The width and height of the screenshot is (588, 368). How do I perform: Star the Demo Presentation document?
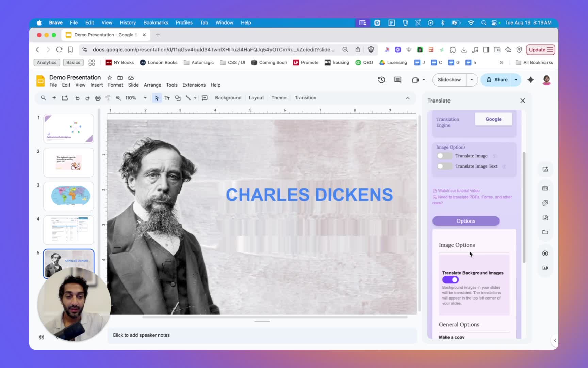pos(110,78)
